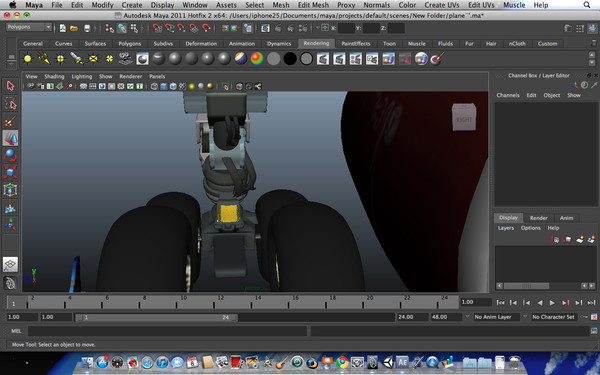Activate the Lasso select tool
Image resolution: width=600 pixels, height=375 pixels.
click(x=10, y=103)
